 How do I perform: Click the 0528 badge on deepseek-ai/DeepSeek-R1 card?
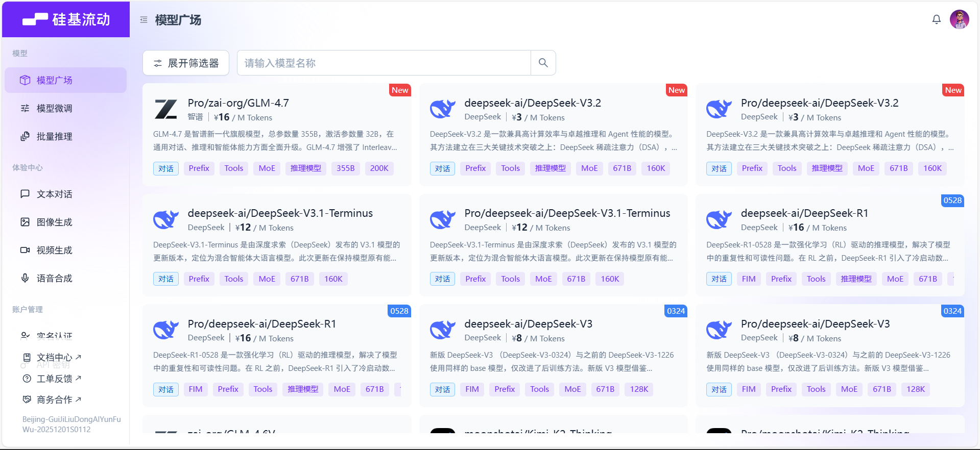click(952, 201)
